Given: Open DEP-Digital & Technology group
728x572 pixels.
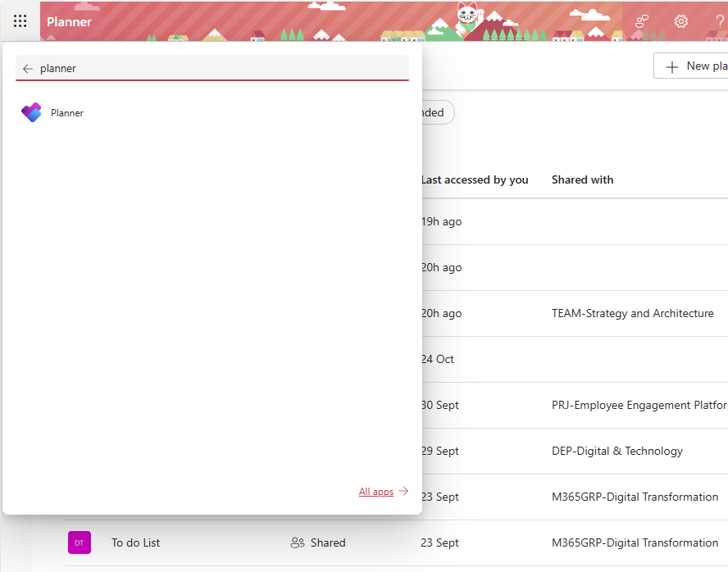Looking at the screenshot, I should (x=617, y=451).
